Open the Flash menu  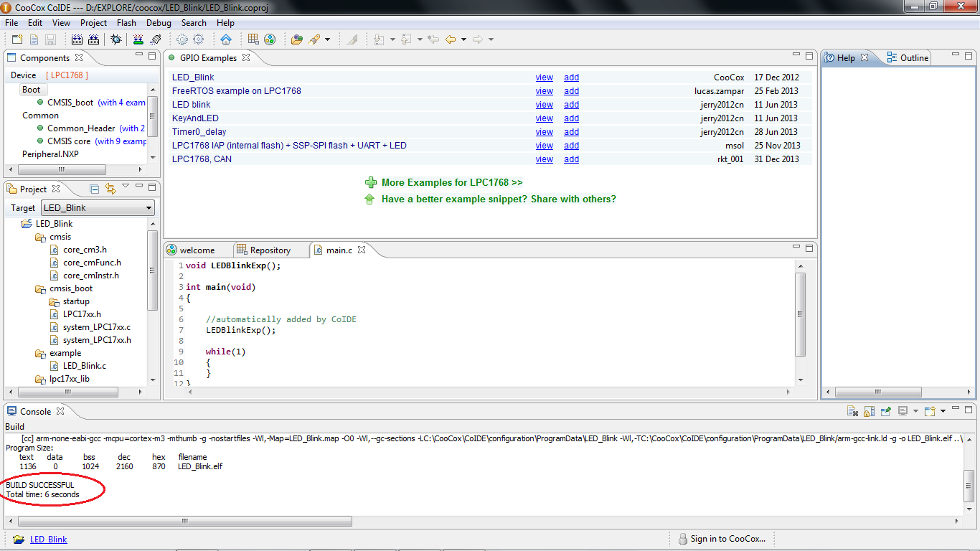[x=126, y=23]
